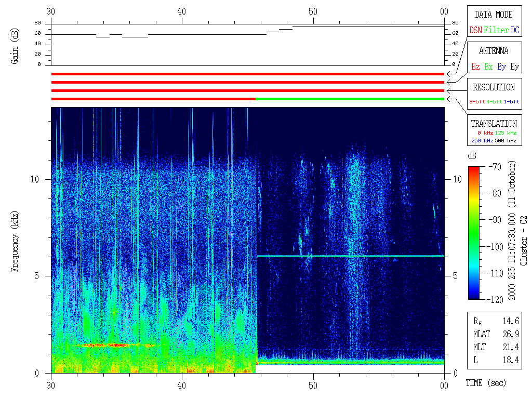
Task: Select the blue By antenna label
Action: (x=501, y=66)
